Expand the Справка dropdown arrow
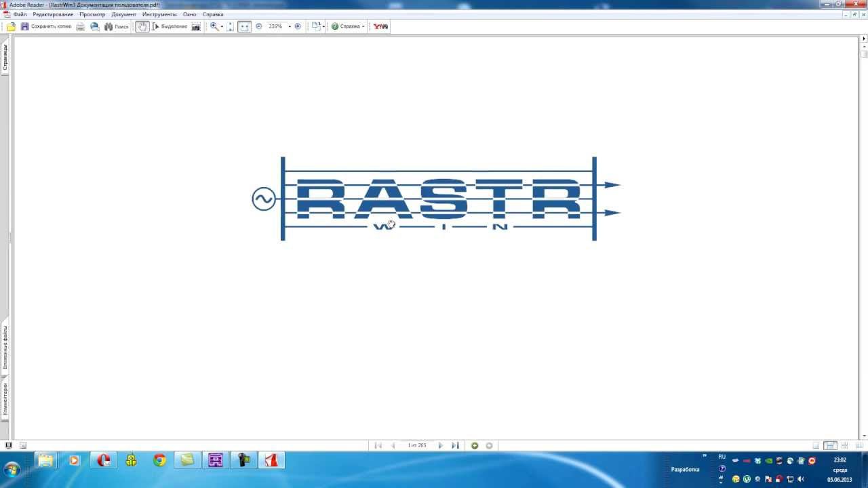This screenshot has width=868, height=488. click(x=363, y=26)
